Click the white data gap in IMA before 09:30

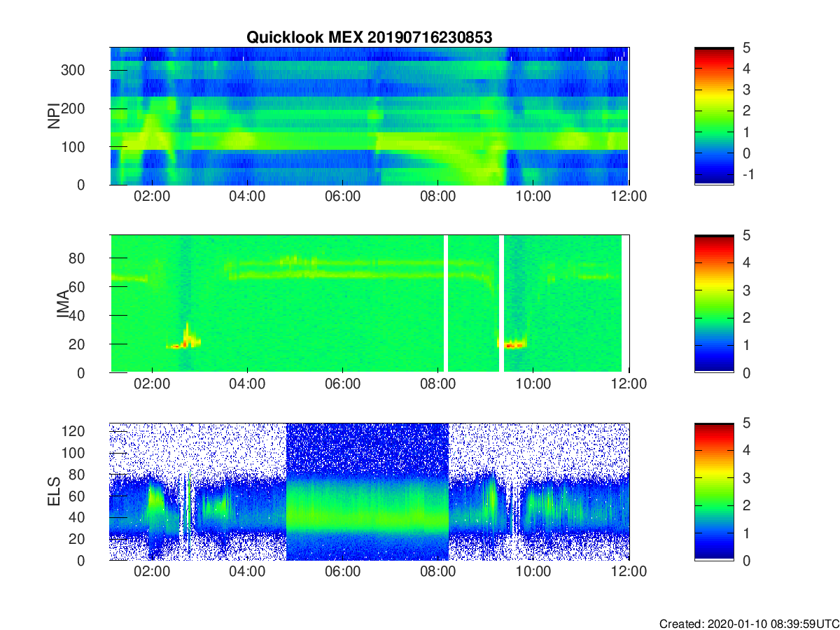click(x=501, y=304)
